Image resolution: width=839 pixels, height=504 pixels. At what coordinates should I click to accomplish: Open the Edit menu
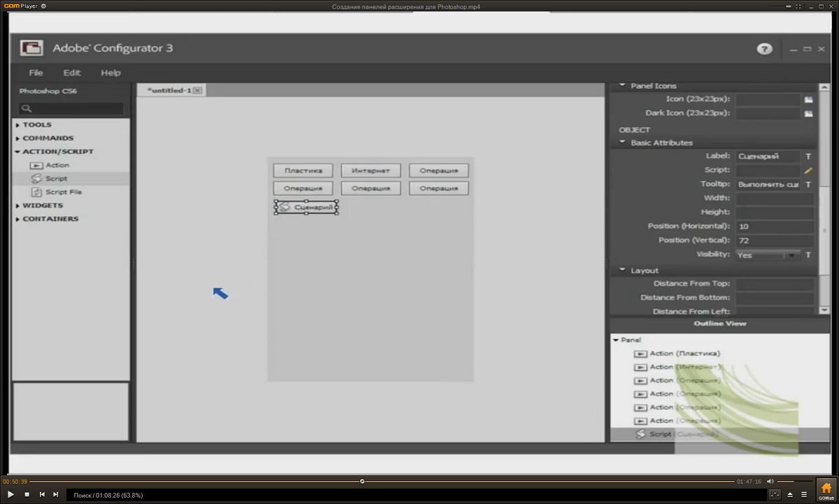coord(72,73)
